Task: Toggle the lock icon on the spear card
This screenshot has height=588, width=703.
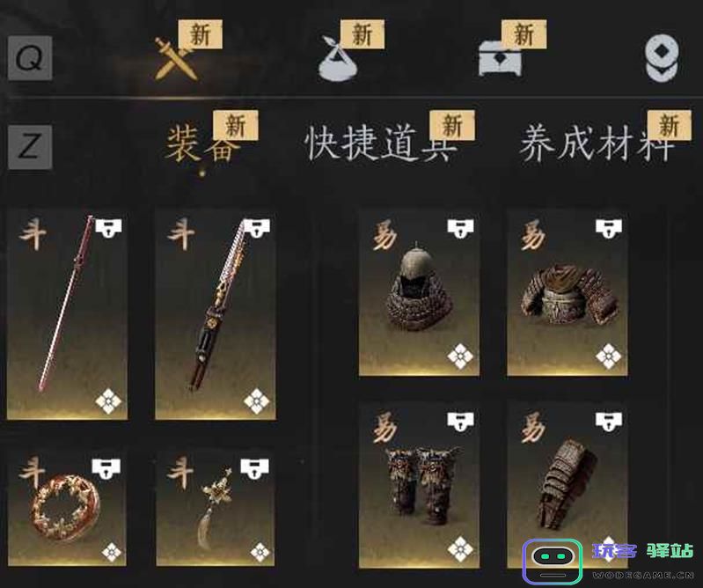Action: 108,227
